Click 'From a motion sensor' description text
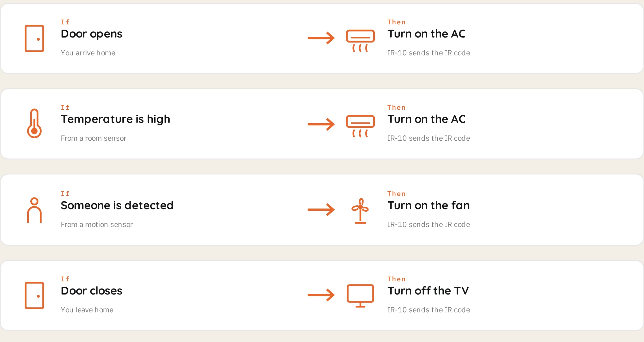Image resolution: width=644 pixels, height=342 pixels. pos(97,224)
